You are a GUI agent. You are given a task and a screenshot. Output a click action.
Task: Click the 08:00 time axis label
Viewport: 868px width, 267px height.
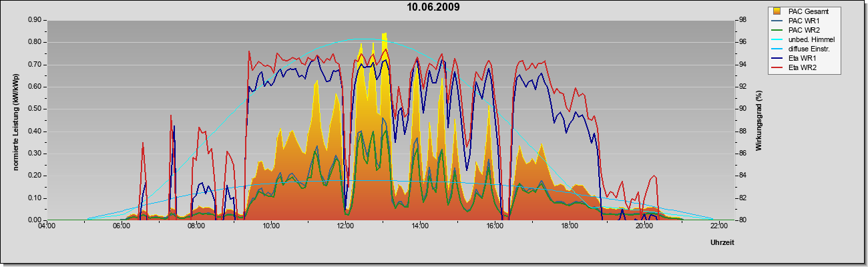tap(196, 226)
